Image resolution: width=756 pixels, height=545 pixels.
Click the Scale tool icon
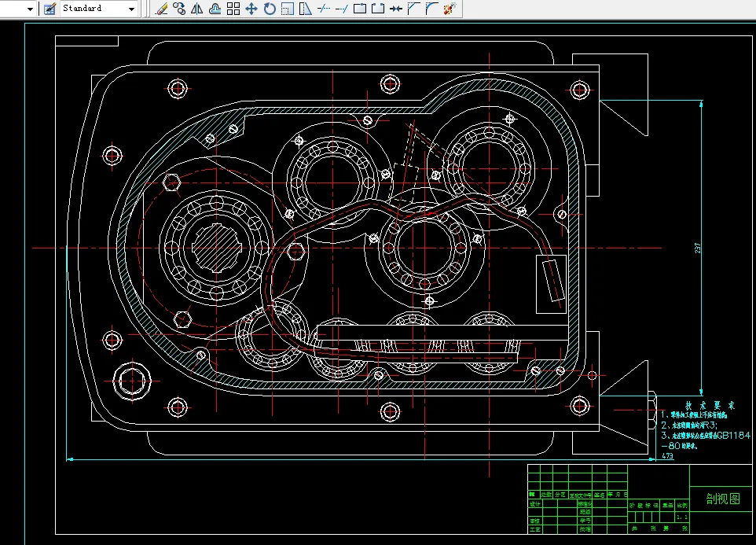(288, 9)
